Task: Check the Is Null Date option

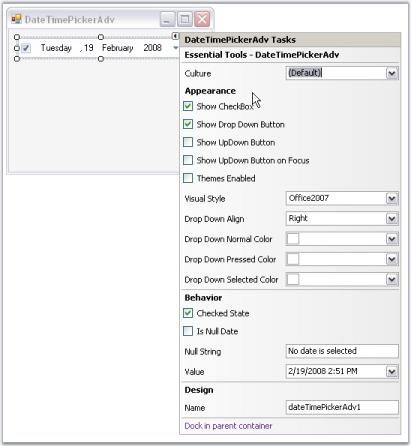Action: pos(188,331)
